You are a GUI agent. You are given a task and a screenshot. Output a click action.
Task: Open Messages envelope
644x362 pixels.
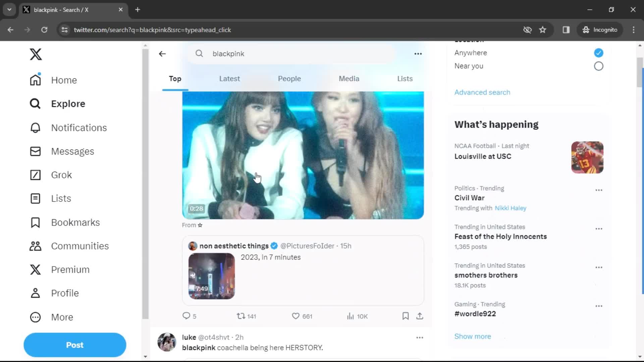coord(62,151)
